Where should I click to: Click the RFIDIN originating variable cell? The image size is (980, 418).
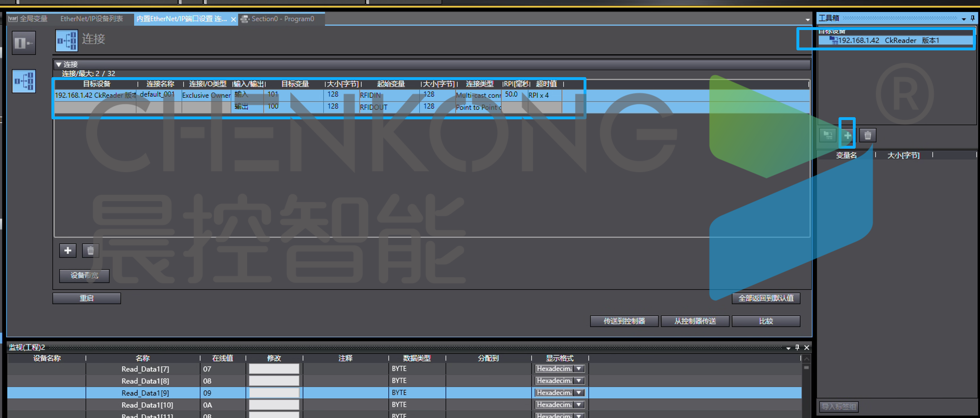(x=389, y=95)
